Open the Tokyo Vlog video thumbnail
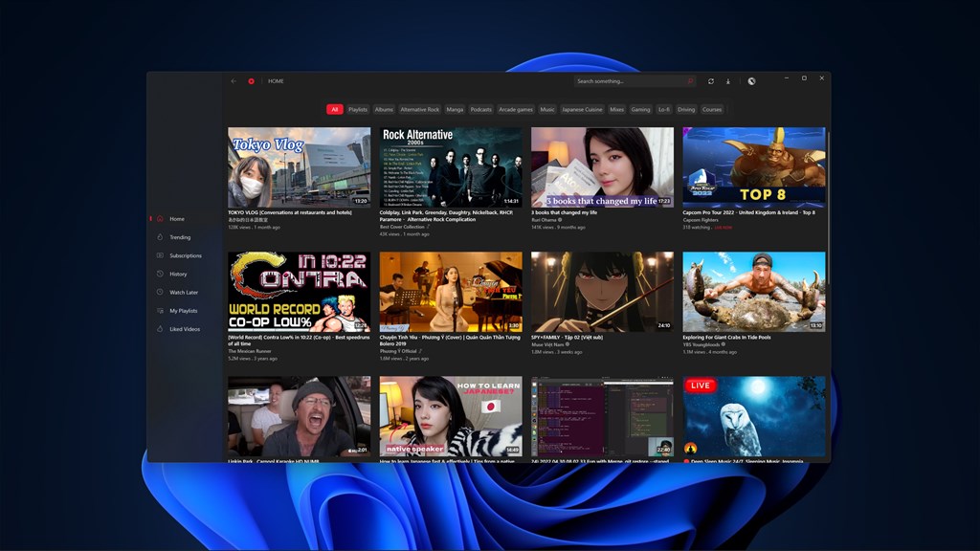 coord(299,167)
